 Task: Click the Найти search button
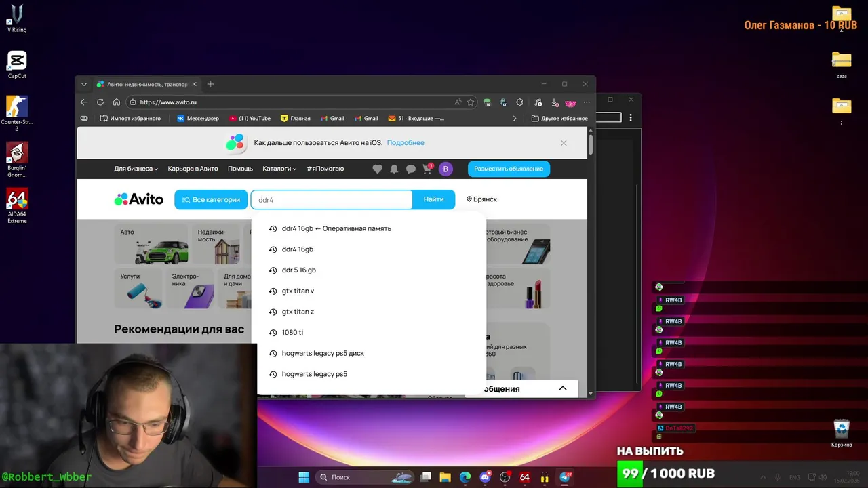(434, 199)
